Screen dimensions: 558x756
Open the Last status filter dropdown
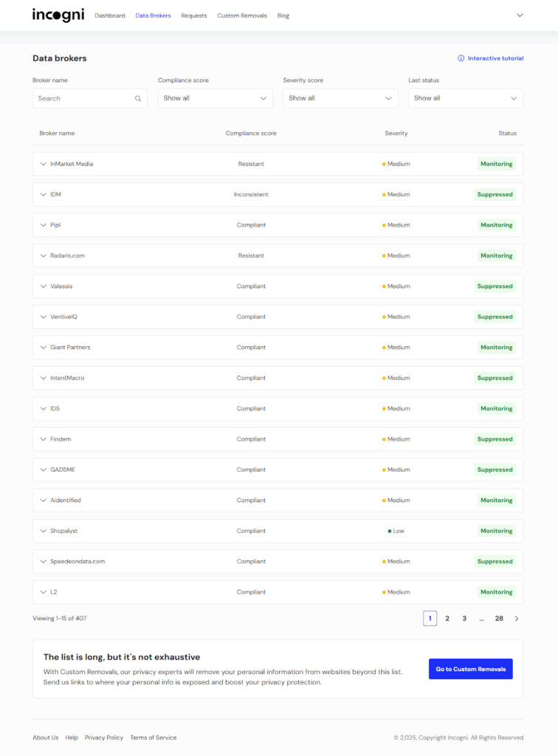click(466, 98)
